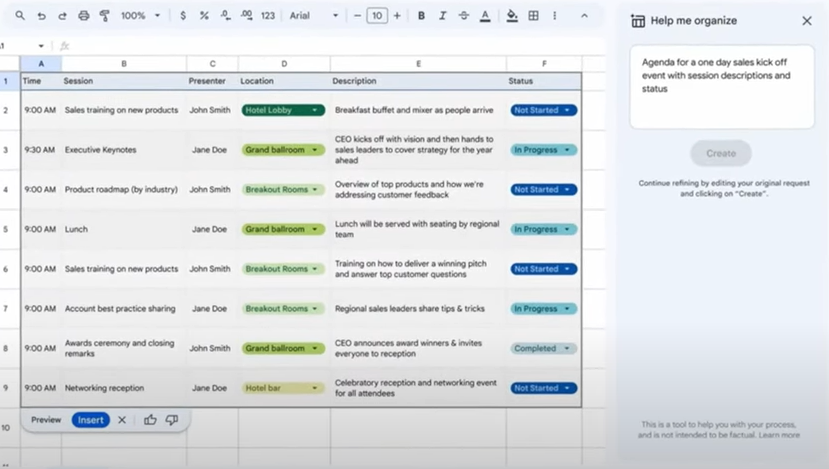Open the search magnifier in the toolbar
The width and height of the screenshot is (829, 469).
[x=20, y=16]
